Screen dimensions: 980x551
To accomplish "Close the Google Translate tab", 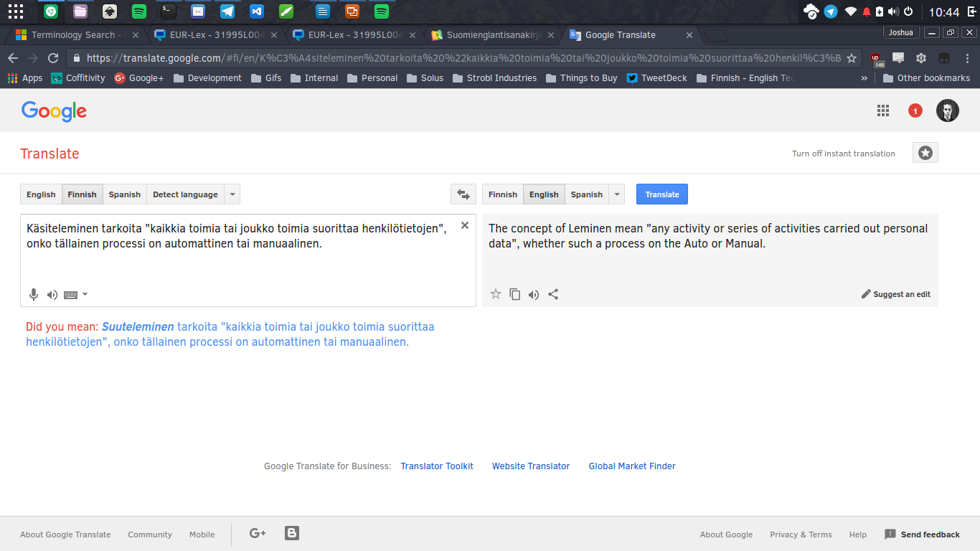I will point(689,34).
